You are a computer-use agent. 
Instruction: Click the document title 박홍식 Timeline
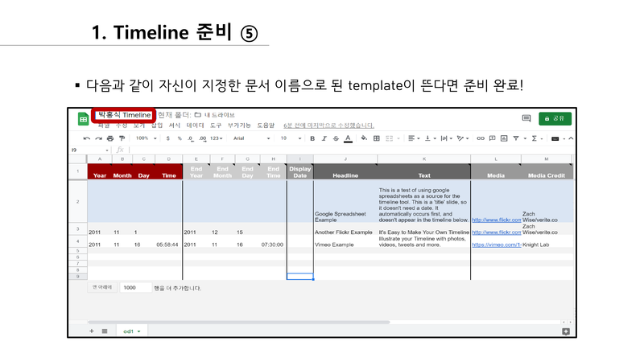pyautogui.click(x=124, y=115)
